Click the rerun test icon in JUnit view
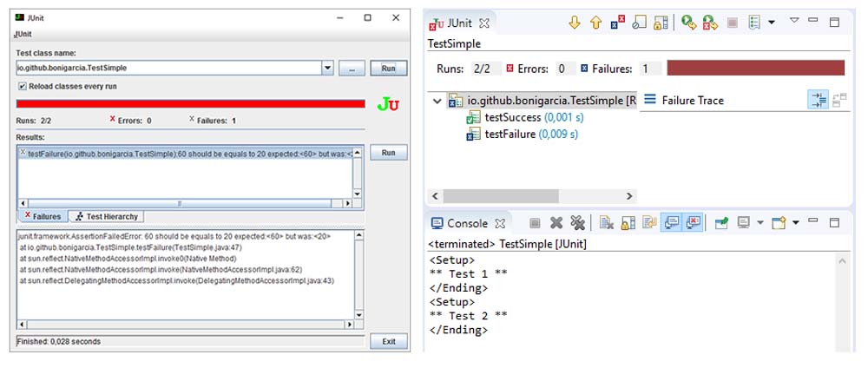 [x=688, y=23]
